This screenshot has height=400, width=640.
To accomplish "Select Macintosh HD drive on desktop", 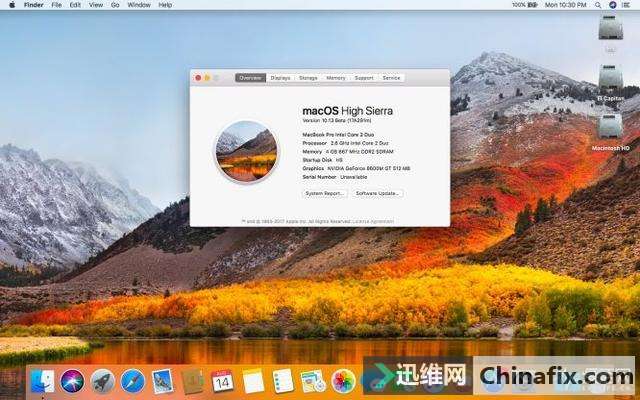I will point(611,132).
